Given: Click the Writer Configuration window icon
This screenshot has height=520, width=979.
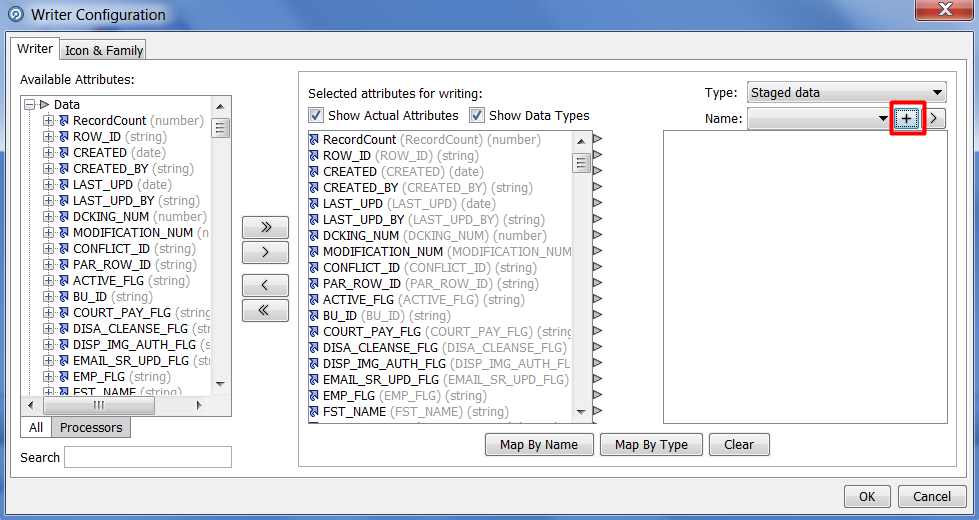Looking at the screenshot, I should [x=16, y=14].
